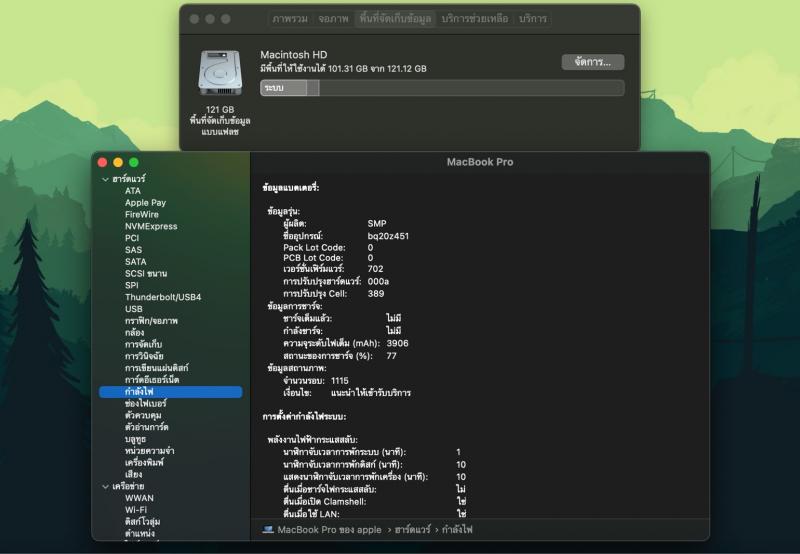Select ช่องไฟเบอร์ in the sidebar
The width and height of the screenshot is (800, 554).
pyautogui.click(x=145, y=403)
